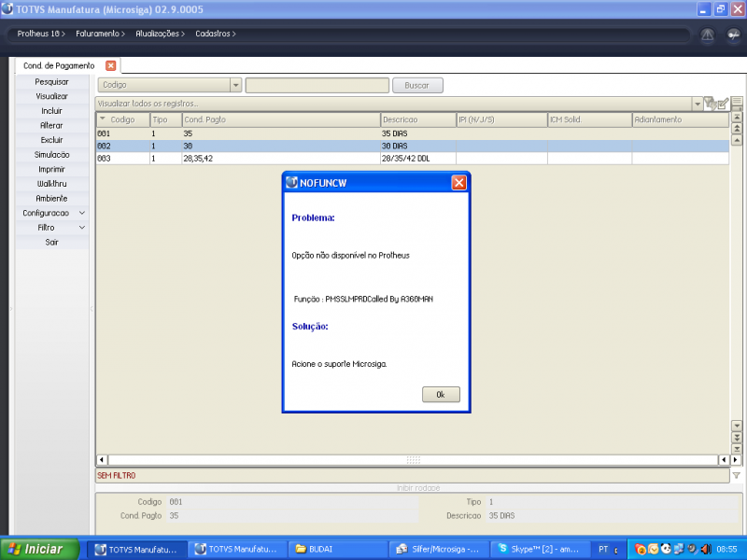Click the Cond. Pagto column header
This screenshot has width=747, height=560.
(281, 119)
